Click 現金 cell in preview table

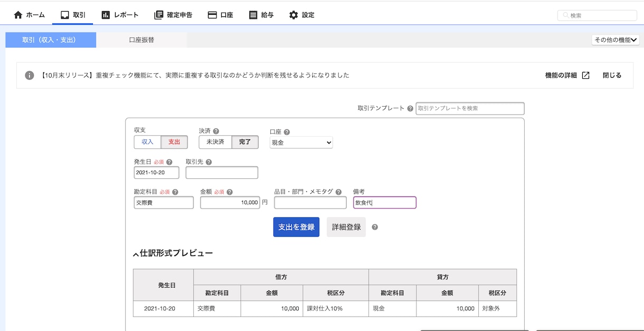(x=393, y=309)
